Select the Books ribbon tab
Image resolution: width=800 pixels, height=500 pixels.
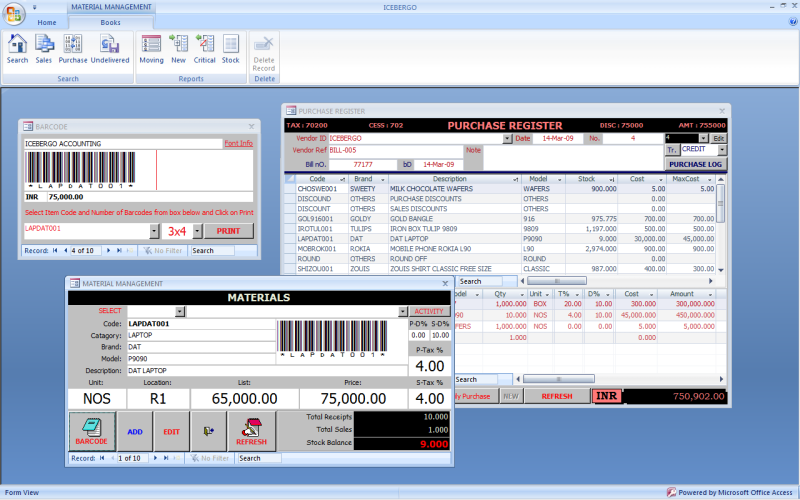tap(111, 22)
